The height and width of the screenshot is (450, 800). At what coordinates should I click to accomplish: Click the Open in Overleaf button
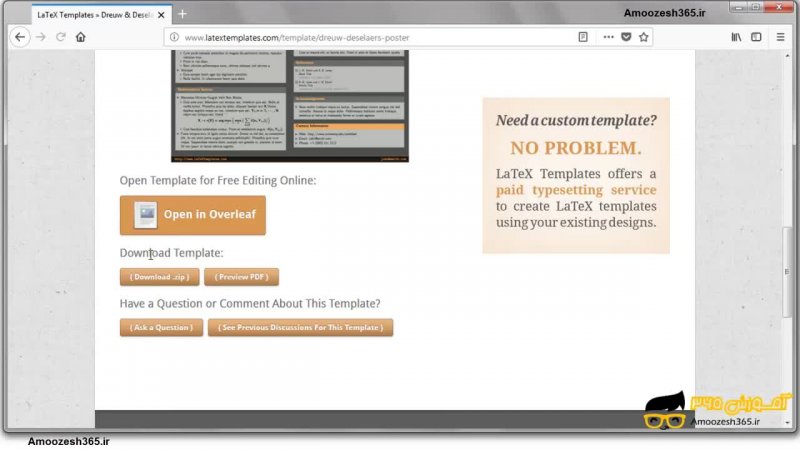point(193,214)
